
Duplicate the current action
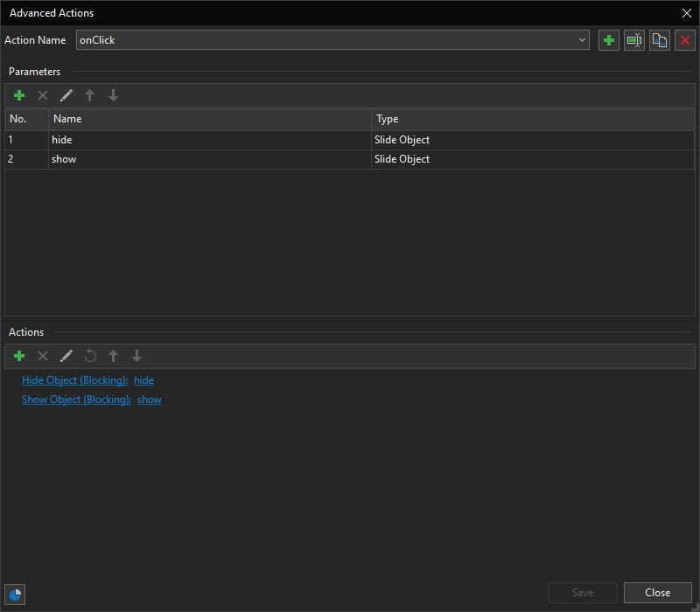(x=660, y=40)
